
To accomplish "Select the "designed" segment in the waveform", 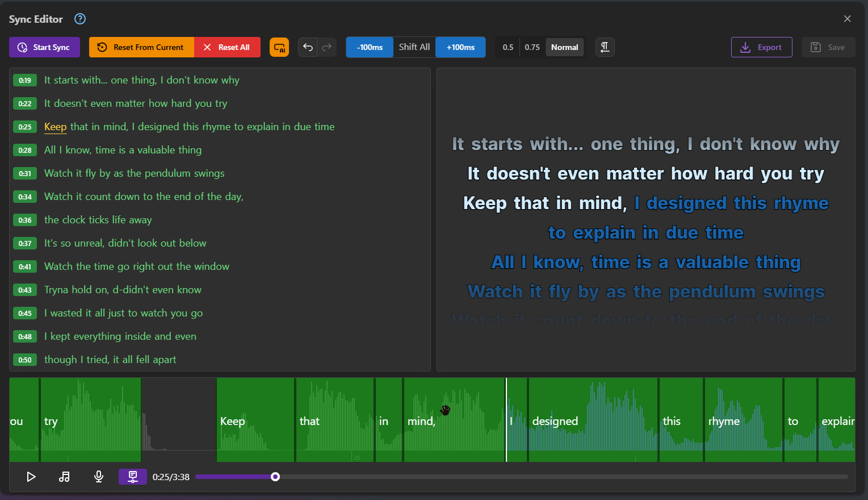I will coord(593,420).
